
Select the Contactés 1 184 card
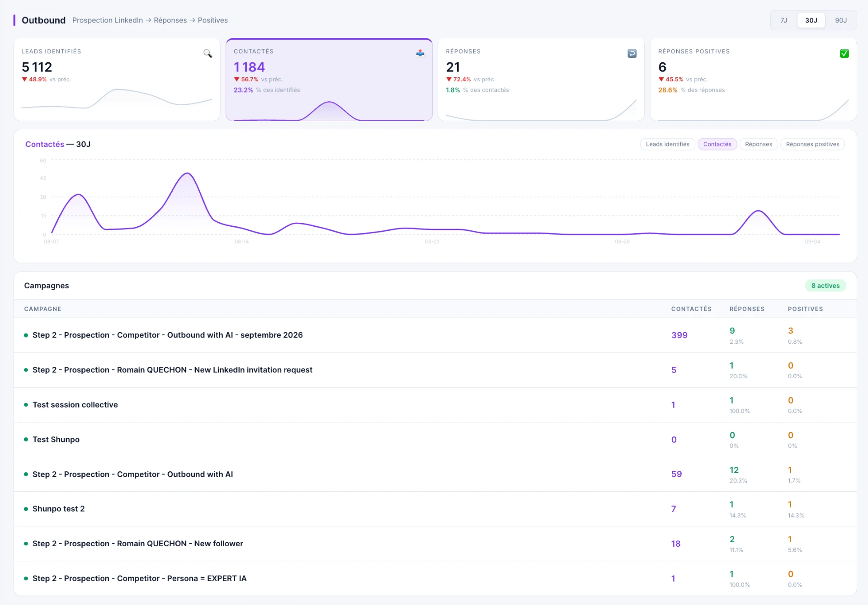(x=329, y=80)
